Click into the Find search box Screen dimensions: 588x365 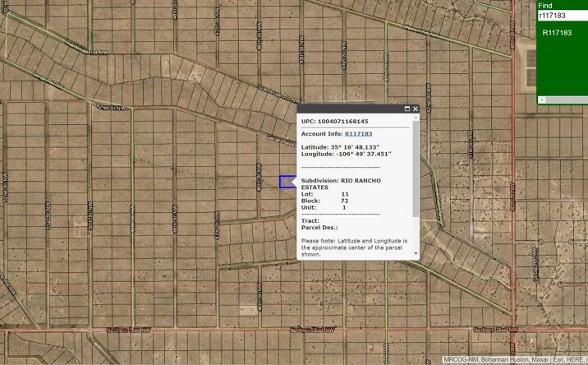[x=563, y=16]
